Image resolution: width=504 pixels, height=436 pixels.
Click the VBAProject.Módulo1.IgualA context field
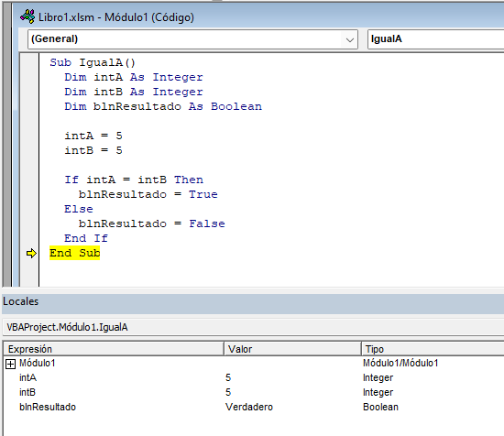253,327
